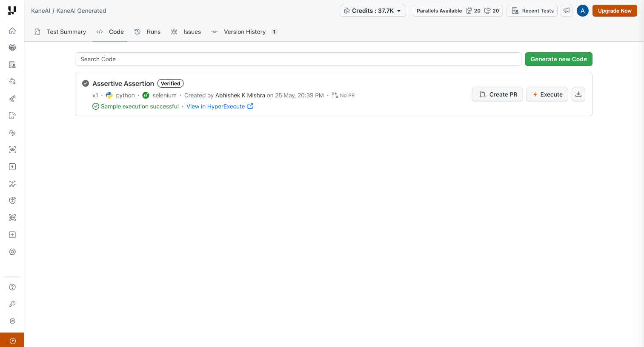Viewport: 644px width, 347px height.
Task: Open the globe scan icon in sidebar
Action: [12, 218]
